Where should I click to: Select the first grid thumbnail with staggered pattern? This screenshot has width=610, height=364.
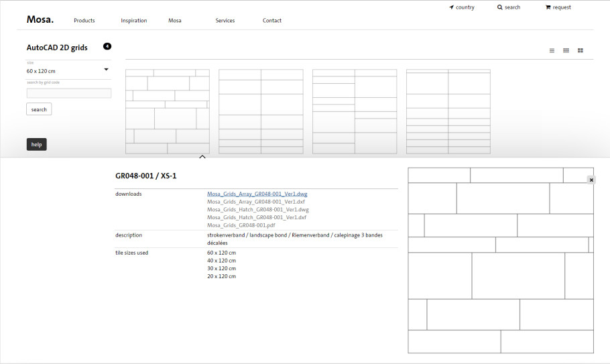pos(168,111)
